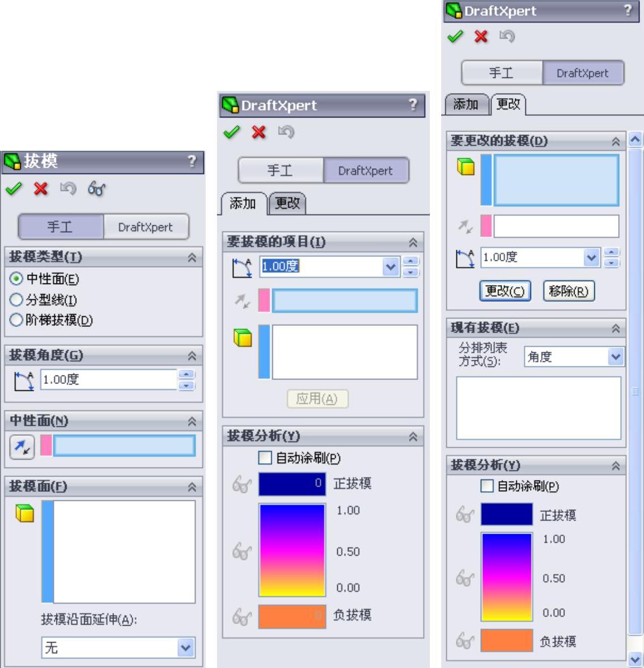Click orange 负拔模 color swatch in right panel

[x=507, y=640]
